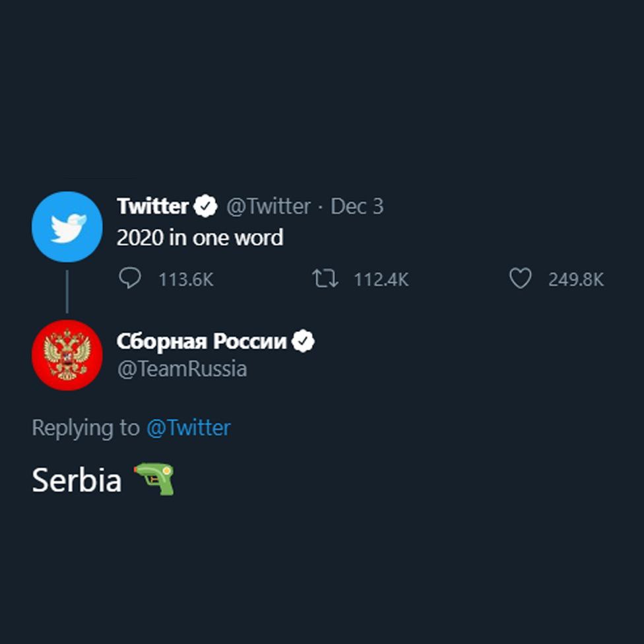
Task: Click the 249.8K likes count
Action: (x=576, y=280)
